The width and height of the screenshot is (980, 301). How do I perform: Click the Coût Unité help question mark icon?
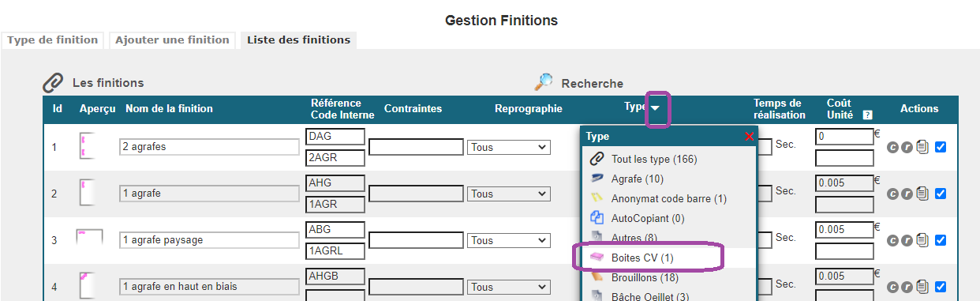(x=868, y=115)
